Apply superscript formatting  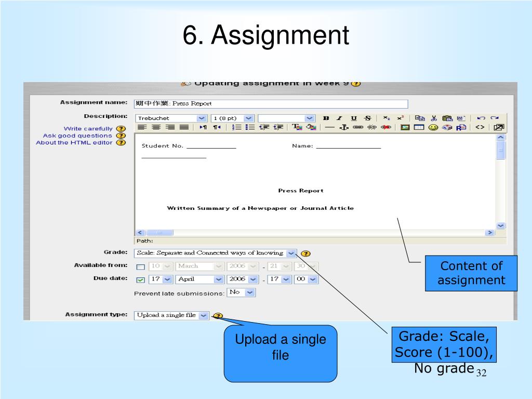click(401, 118)
